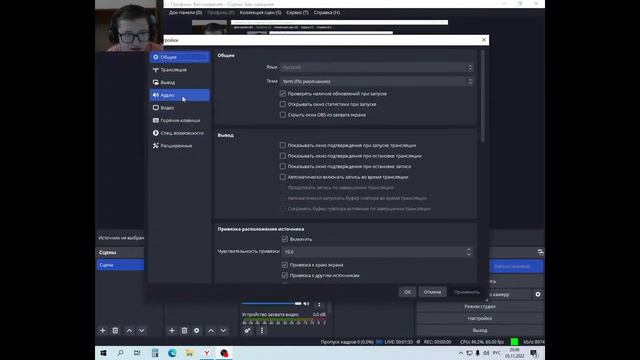
Task: Toggle confirmation dialog when stopping stream
Action: (x=283, y=156)
